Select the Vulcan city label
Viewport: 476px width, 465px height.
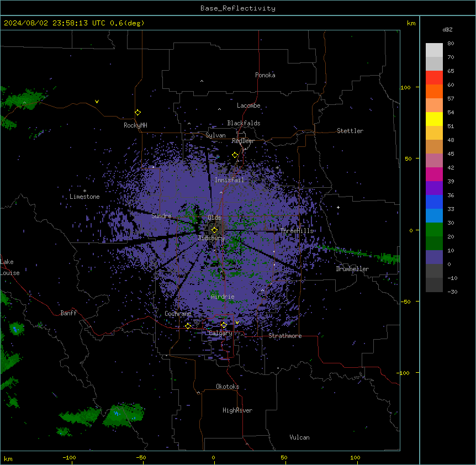click(x=300, y=437)
